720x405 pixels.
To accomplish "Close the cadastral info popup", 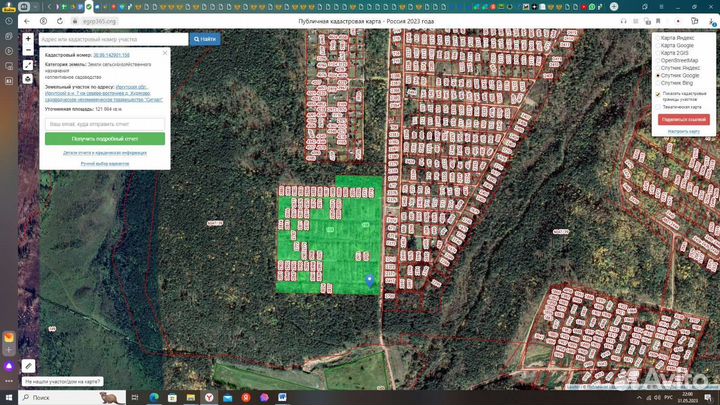I will 164,54.
